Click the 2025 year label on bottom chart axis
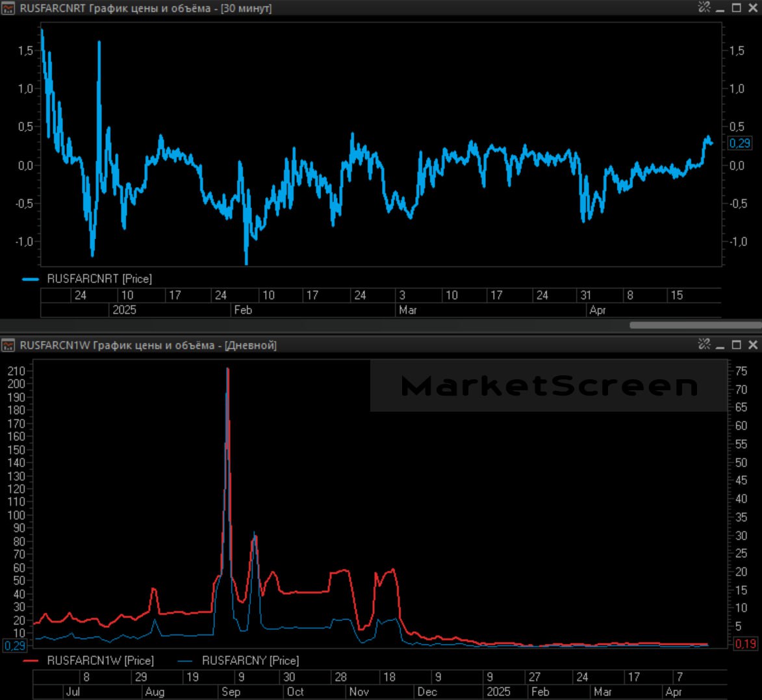Screen dimensions: 762x700 [499, 692]
